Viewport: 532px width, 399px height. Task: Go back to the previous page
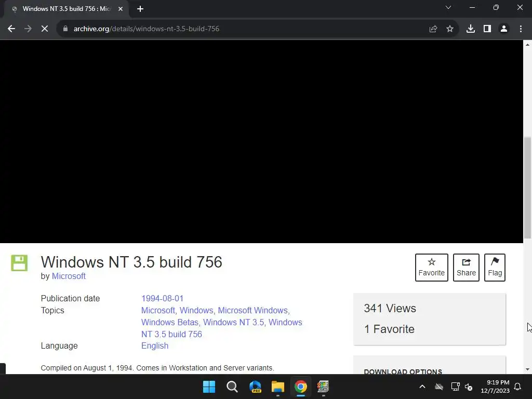[11, 29]
